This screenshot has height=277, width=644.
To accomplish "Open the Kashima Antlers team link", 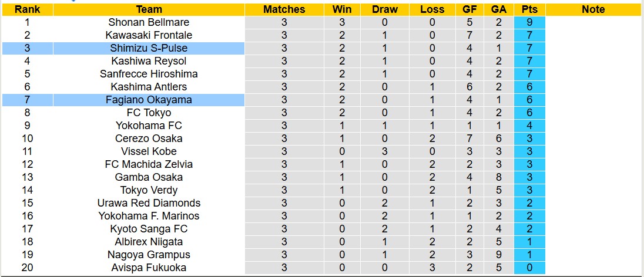I will click(149, 87).
